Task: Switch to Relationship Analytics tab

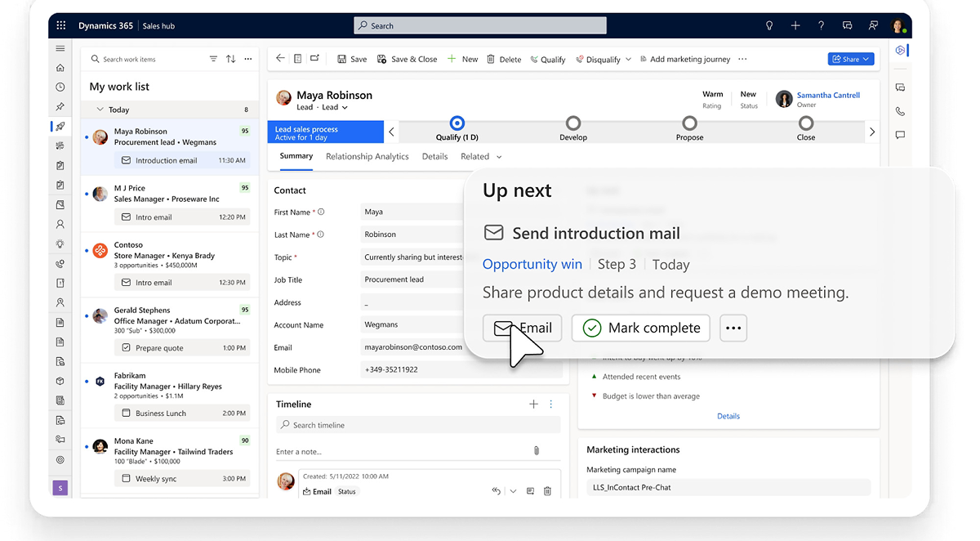Action: pyautogui.click(x=367, y=156)
